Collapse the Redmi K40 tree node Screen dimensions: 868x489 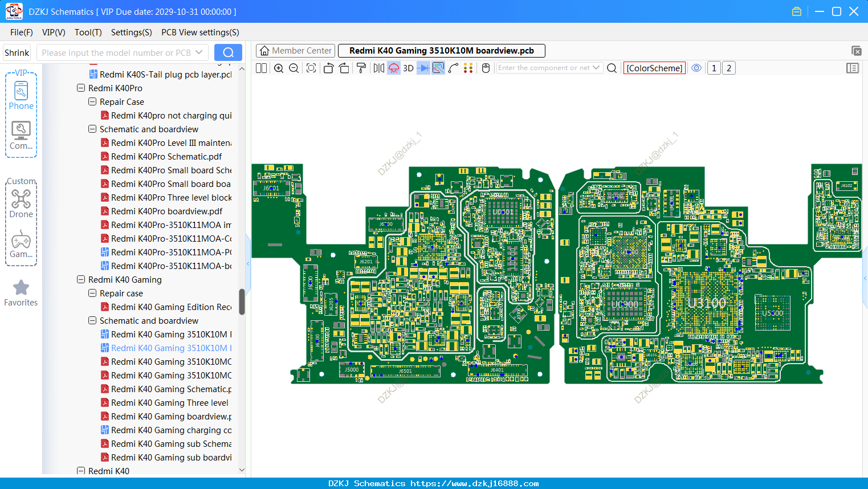coord(81,471)
